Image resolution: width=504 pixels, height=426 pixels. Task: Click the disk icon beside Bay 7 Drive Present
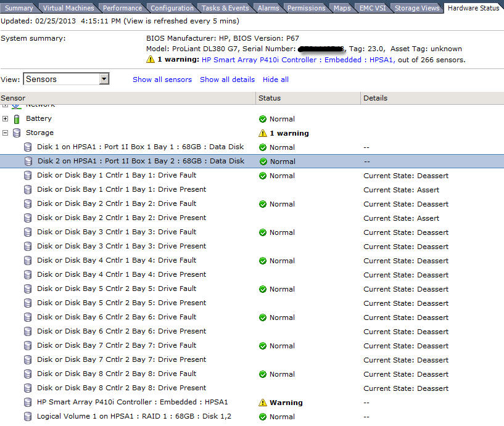tap(28, 360)
